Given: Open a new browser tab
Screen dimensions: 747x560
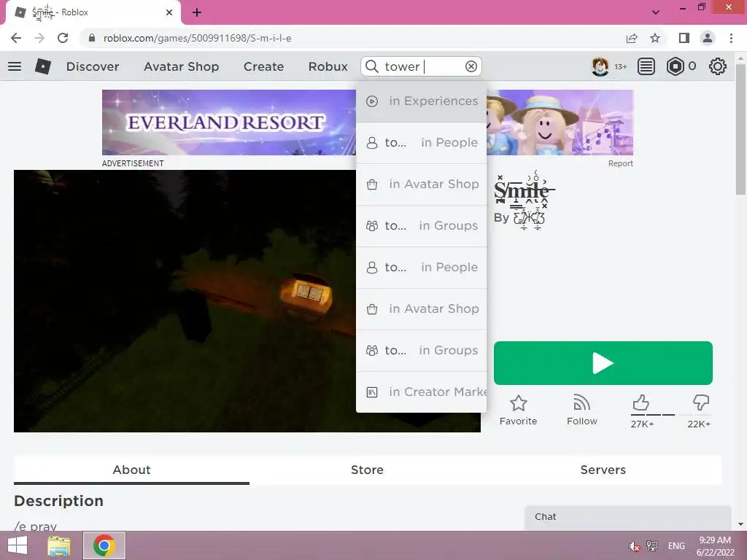Looking at the screenshot, I should [197, 12].
